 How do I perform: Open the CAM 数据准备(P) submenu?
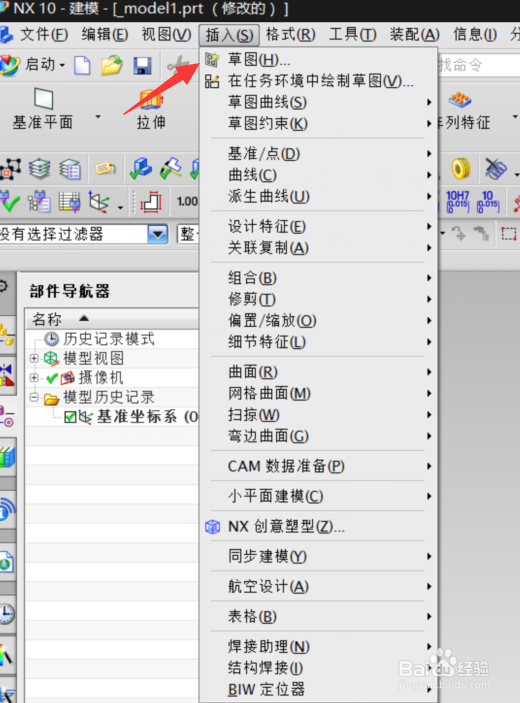click(x=319, y=466)
